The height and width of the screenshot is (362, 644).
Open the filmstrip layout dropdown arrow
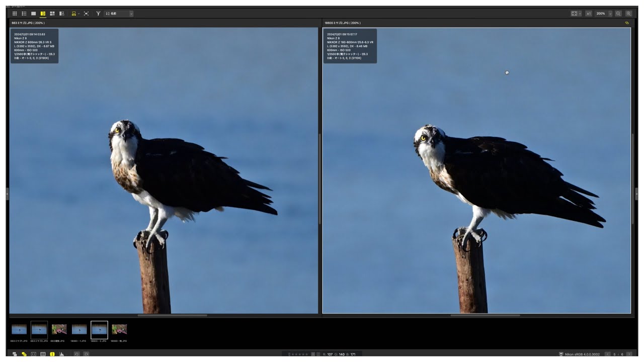click(x=79, y=14)
